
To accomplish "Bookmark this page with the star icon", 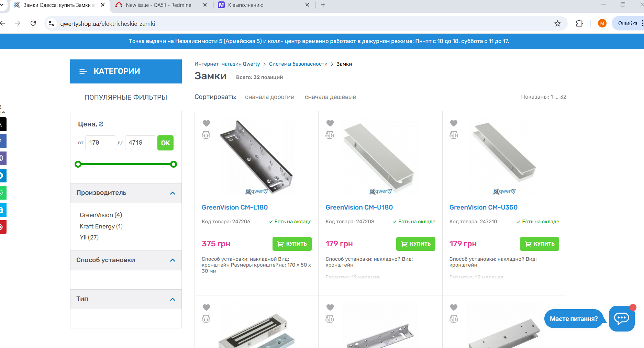I will click(x=557, y=23).
